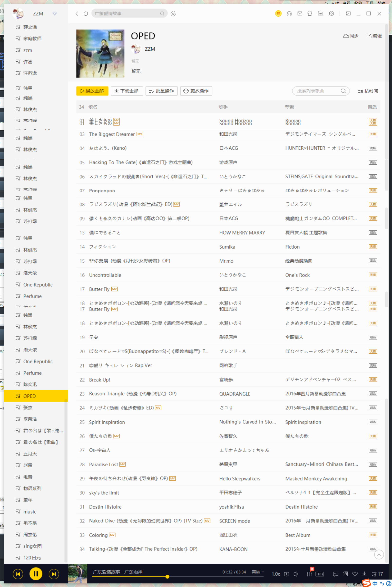Expand the ZZM account dropdown arrow
The image size is (392, 587).
pos(55,14)
